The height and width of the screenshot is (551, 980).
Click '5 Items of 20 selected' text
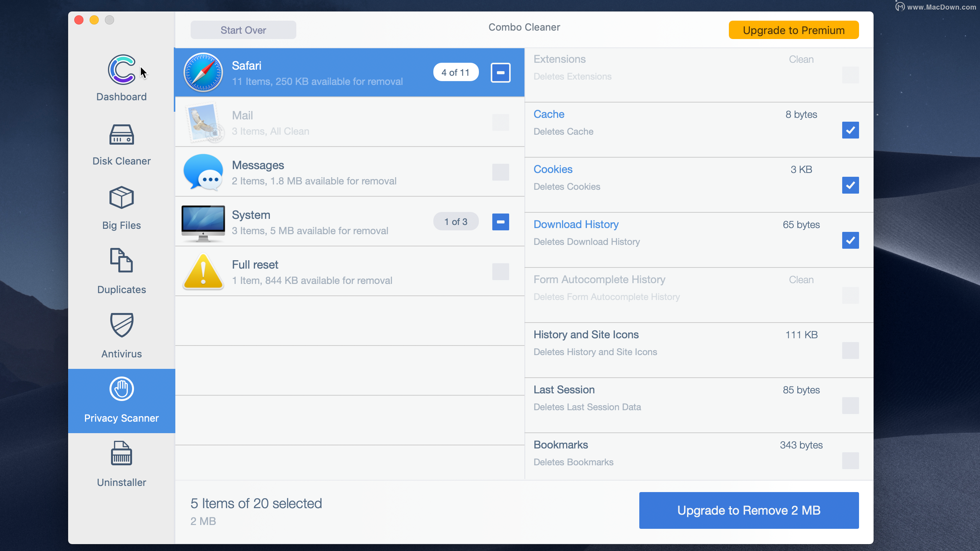(x=256, y=504)
